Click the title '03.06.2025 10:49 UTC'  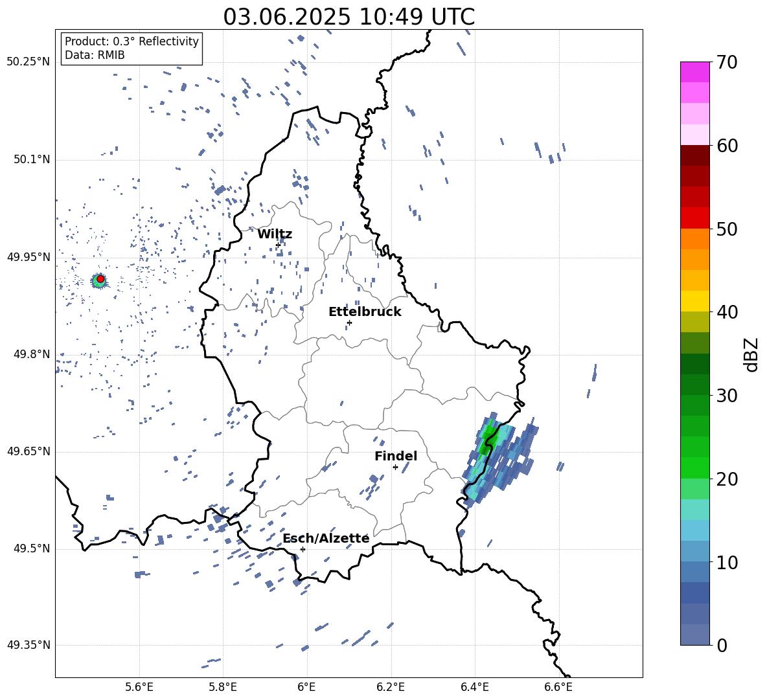(349, 17)
